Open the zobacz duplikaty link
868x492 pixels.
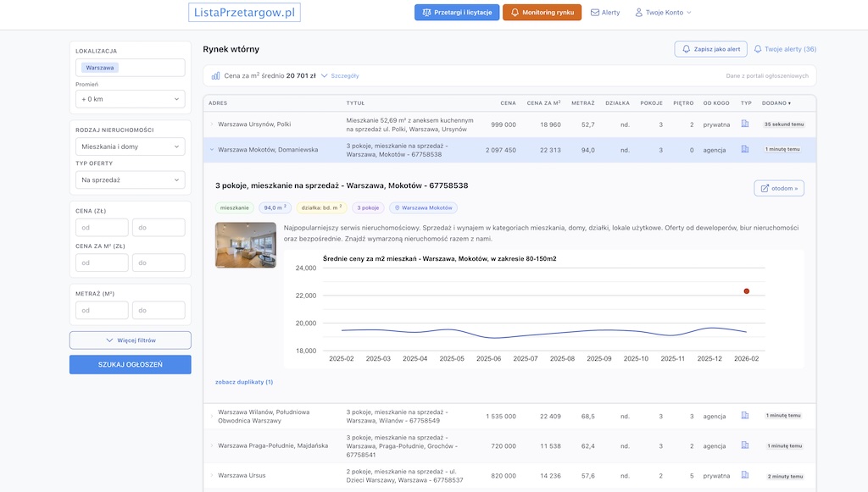coord(244,382)
